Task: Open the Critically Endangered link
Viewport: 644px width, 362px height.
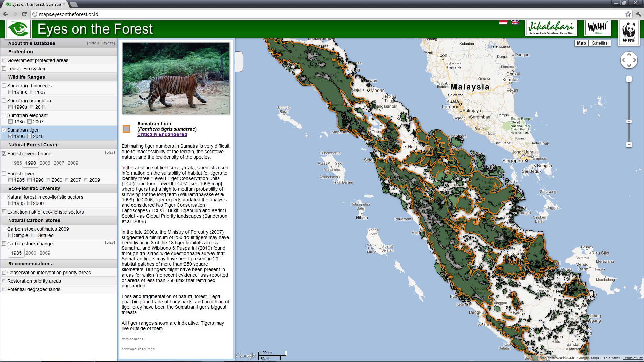Action: pos(162,134)
